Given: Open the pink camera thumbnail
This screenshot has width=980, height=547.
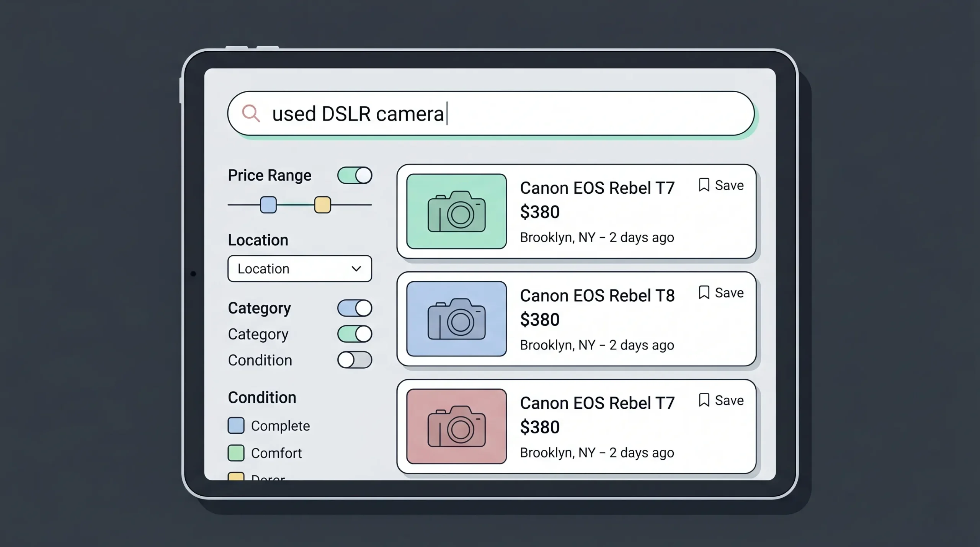Looking at the screenshot, I should click(x=456, y=426).
